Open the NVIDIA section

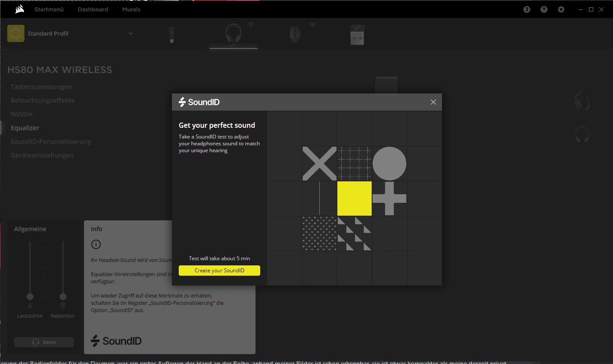point(22,114)
